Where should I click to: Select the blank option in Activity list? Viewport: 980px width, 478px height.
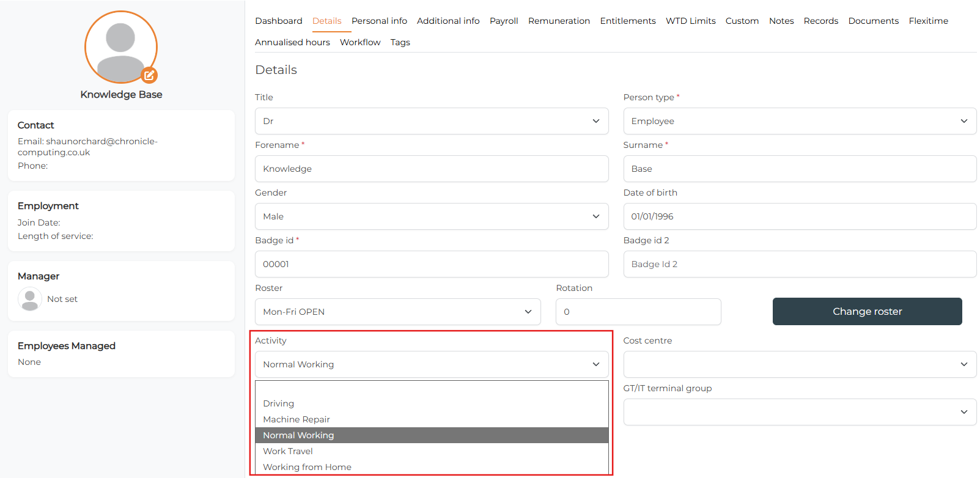pyautogui.click(x=432, y=388)
